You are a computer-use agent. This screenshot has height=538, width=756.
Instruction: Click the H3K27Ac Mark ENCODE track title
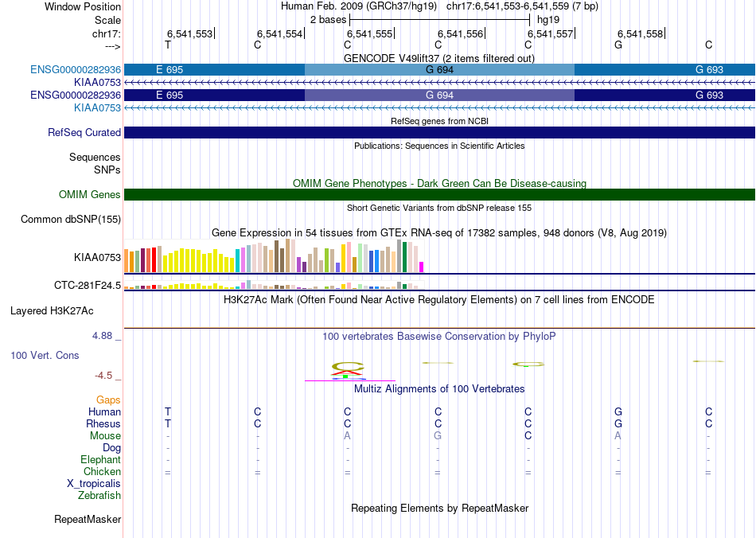(x=439, y=299)
